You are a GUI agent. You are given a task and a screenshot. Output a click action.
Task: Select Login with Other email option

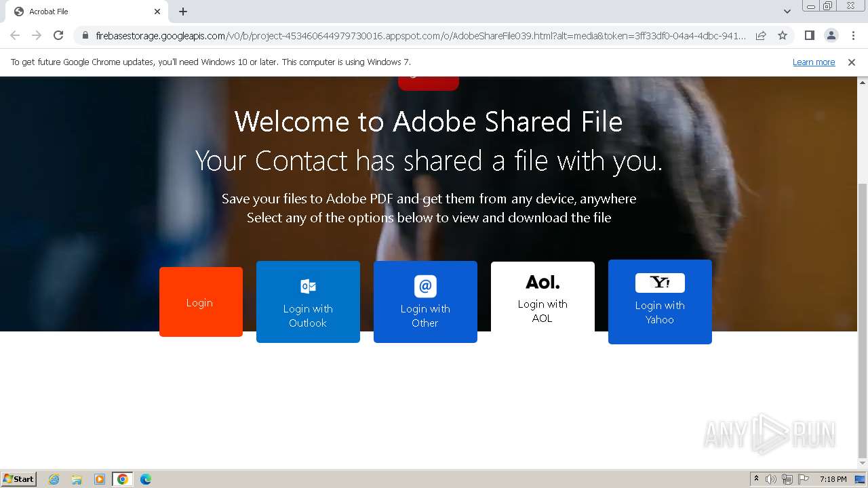point(425,302)
